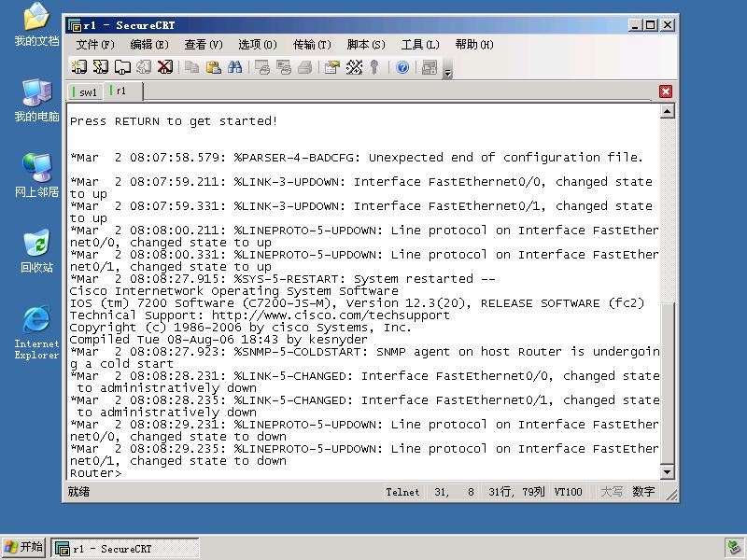
Task: Click the Quick Connect lightning icon
Action: (101, 67)
